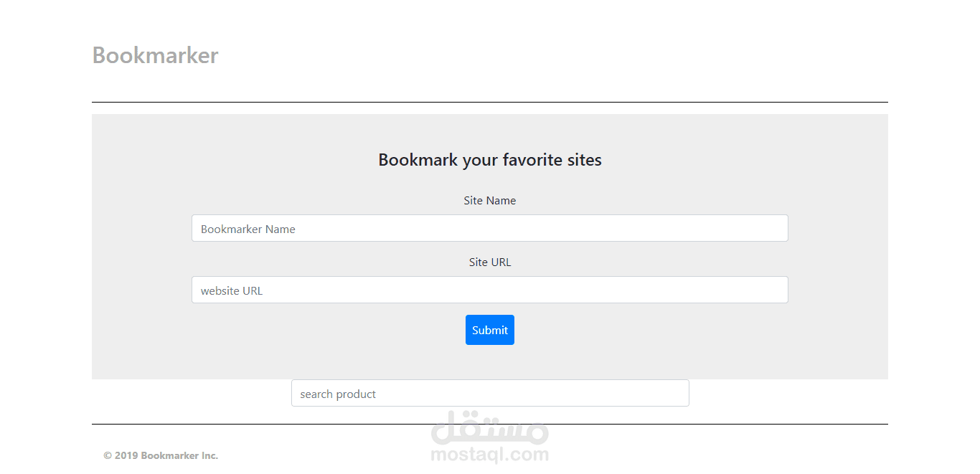Click the copyright symbol in the footer

click(x=108, y=455)
